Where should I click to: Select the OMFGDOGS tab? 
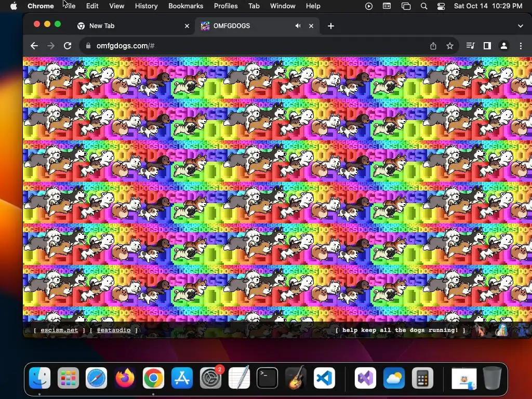coord(257,26)
